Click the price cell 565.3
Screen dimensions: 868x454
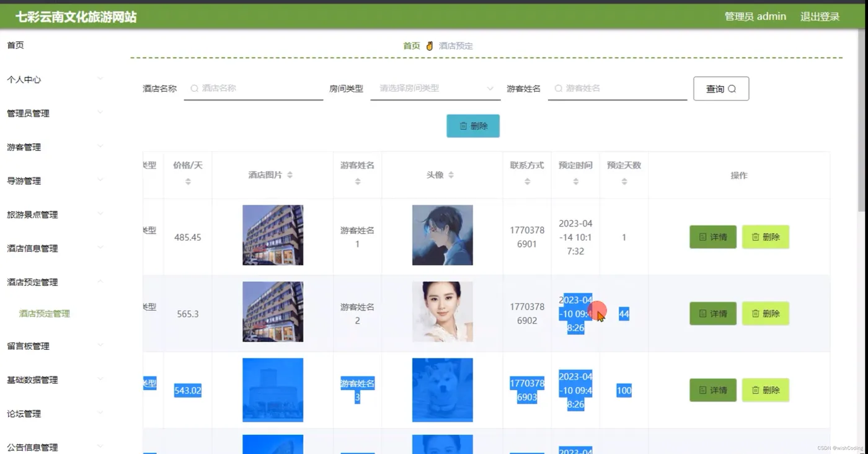(x=188, y=314)
